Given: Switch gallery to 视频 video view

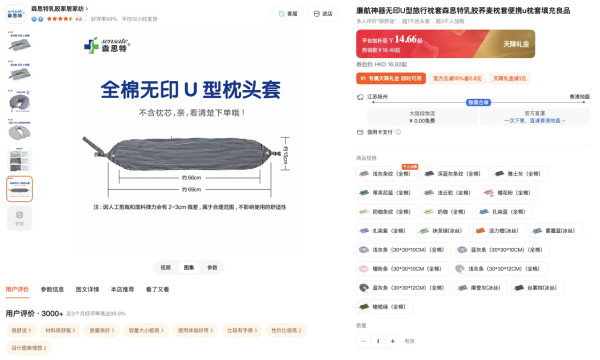Looking at the screenshot, I should (x=166, y=267).
